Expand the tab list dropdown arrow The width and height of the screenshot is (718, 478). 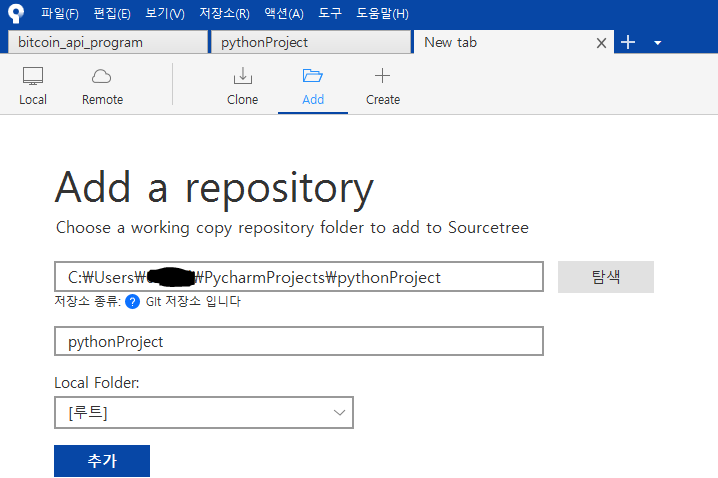click(x=658, y=43)
